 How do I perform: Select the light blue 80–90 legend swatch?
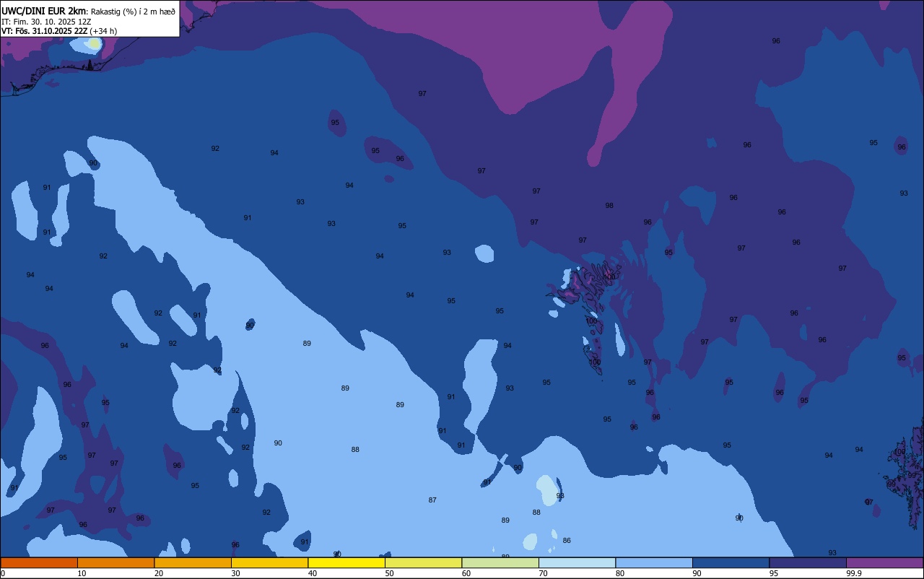coord(654,562)
